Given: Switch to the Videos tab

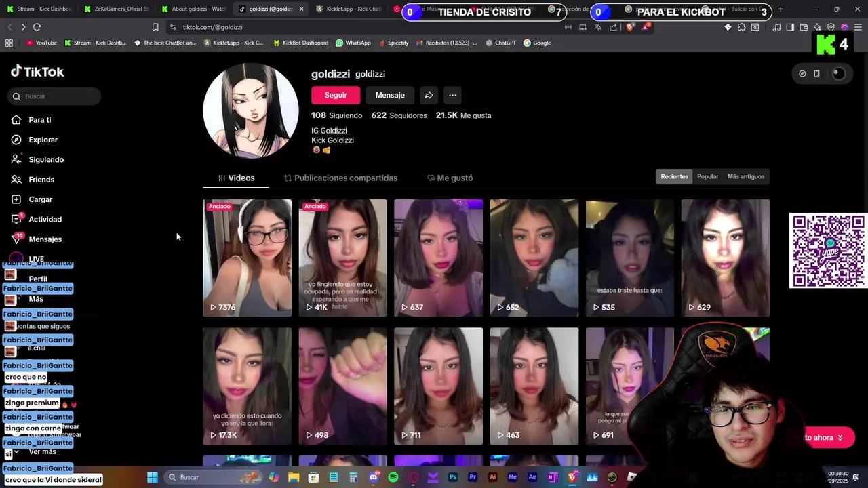Looking at the screenshot, I should click(236, 178).
